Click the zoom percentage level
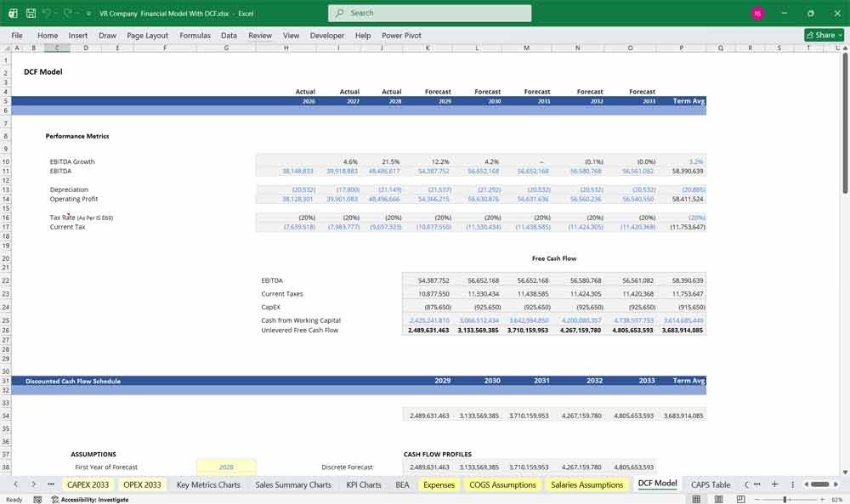This screenshot has height=504, width=850. pos(837,499)
